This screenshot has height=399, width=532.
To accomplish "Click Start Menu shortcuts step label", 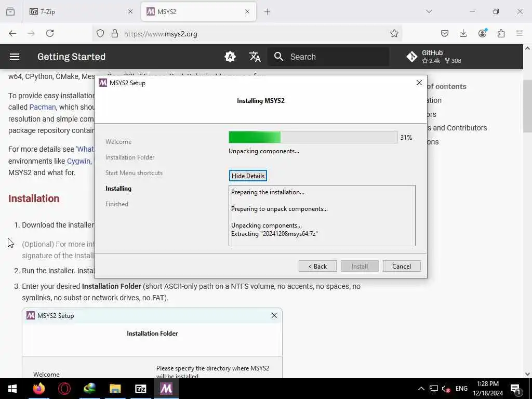I will 134,173.
